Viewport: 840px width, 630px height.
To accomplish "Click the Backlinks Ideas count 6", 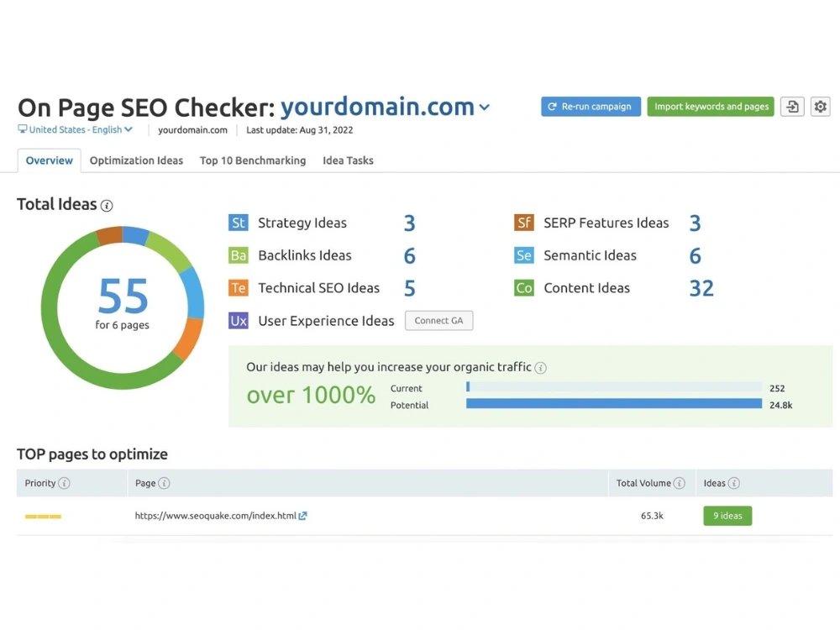I will (409, 256).
